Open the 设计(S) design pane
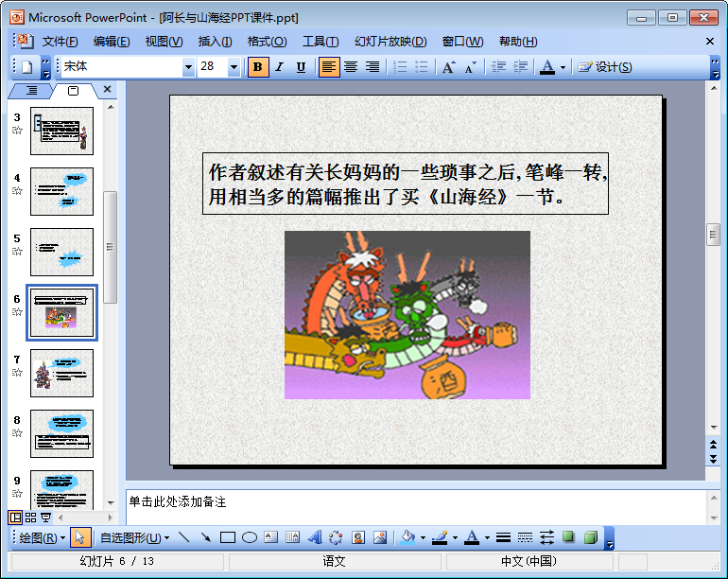This screenshot has width=728, height=579. pos(605,67)
